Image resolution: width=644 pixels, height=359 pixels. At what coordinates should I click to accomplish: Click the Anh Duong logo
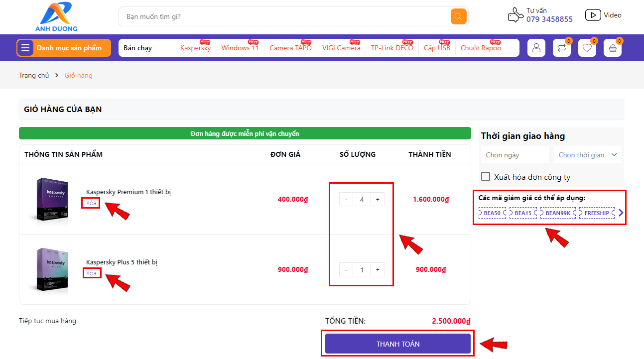click(56, 17)
